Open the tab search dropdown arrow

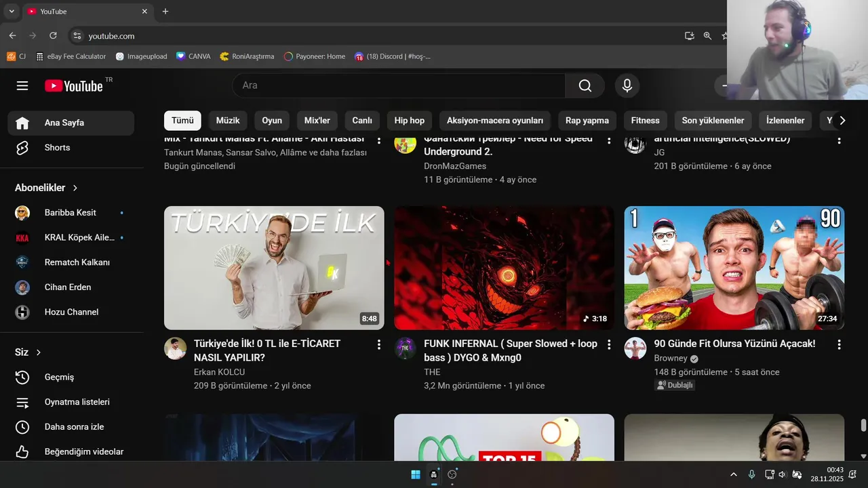[12, 12]
